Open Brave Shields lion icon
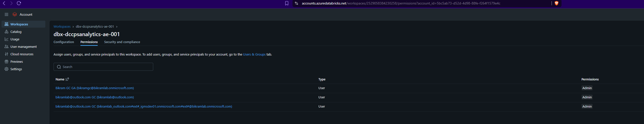This screenshot has height=124, width=644. [557, 3]
